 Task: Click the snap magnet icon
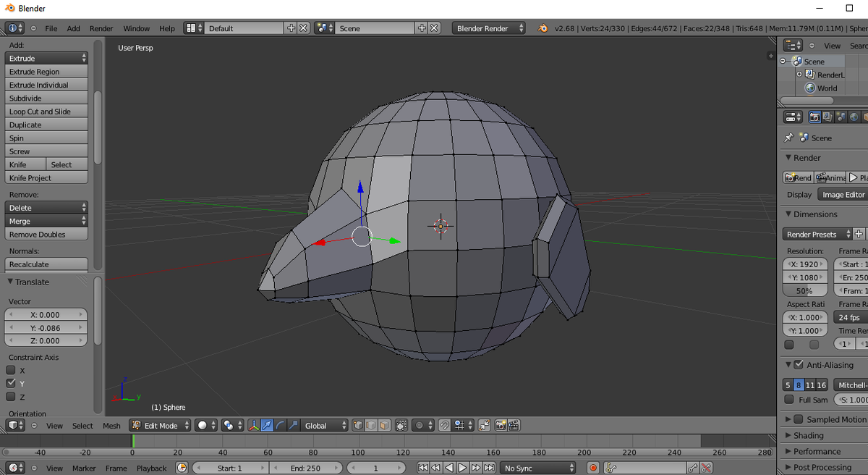(x=444, y=426)
